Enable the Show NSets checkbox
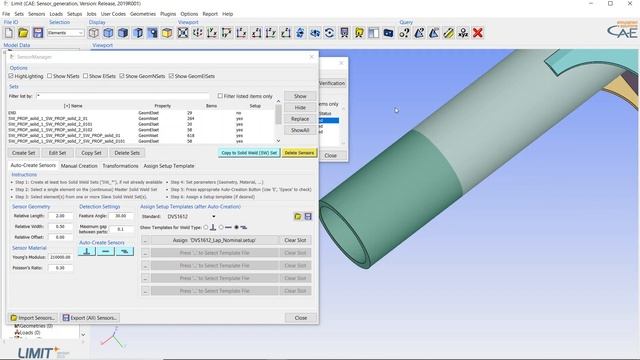 click(x=49, y=76)
